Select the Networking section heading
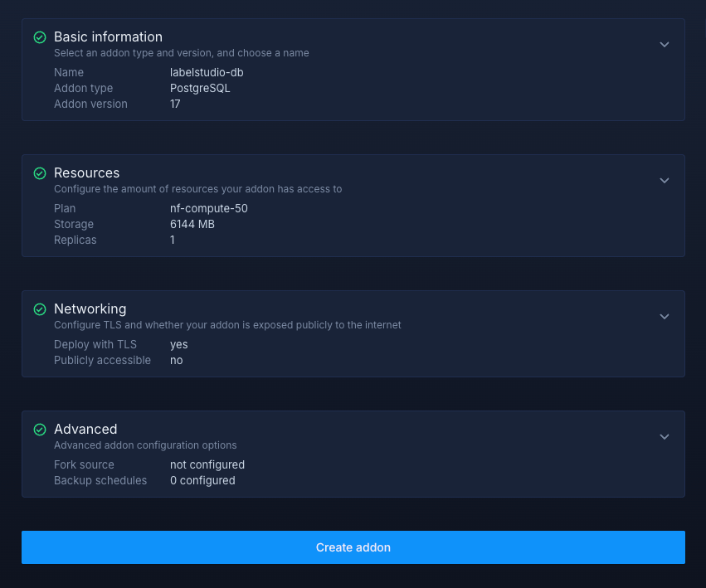 click(90, 309)
